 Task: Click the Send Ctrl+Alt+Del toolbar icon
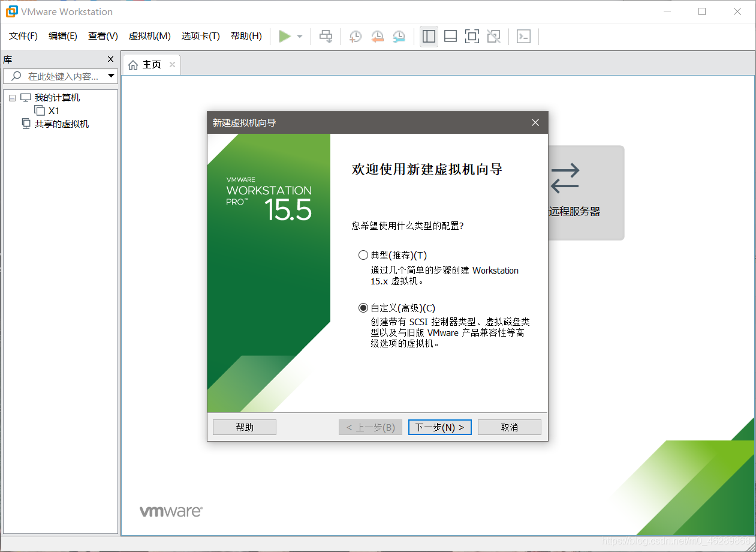(x=326, y=37)
